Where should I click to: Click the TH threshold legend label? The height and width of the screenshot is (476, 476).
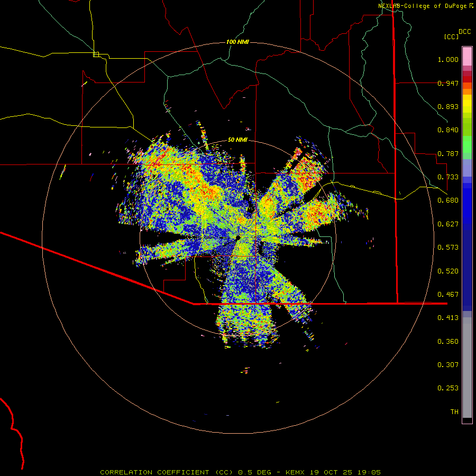pos(454,412)
